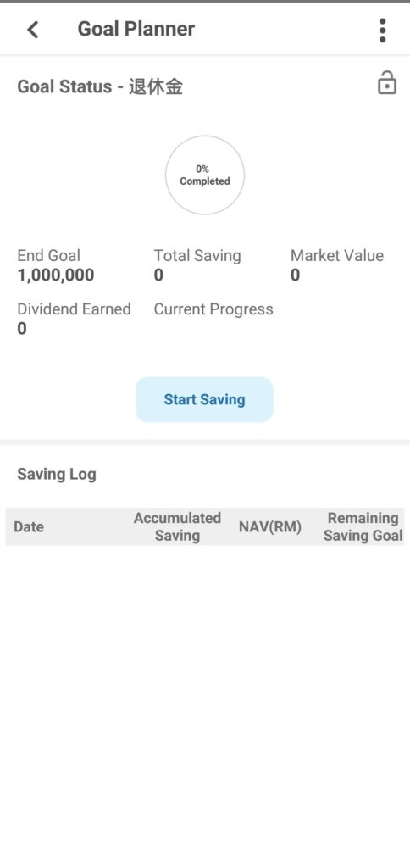The height and width of the screenshot is (868, 410).
Task: Sort by the Date column header
Action: [29, 526]
